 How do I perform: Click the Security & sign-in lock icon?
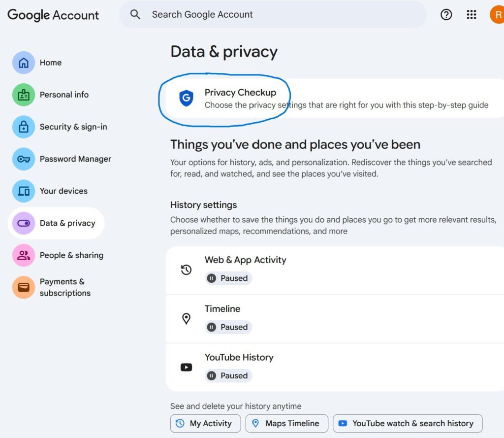24,127
